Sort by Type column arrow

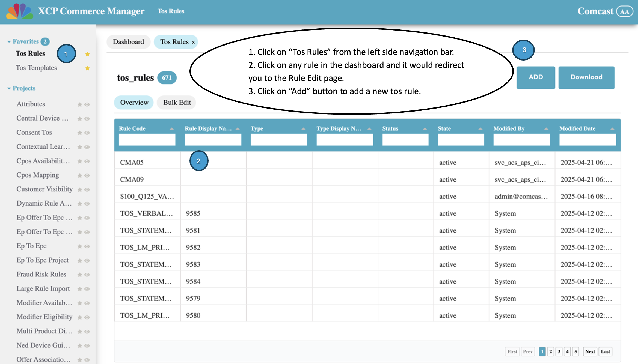point(303,129)
